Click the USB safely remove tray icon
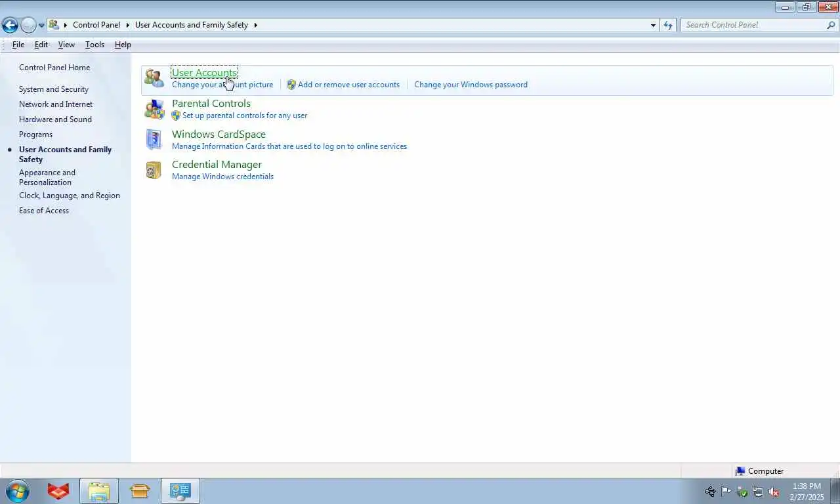 click(710, 492)
